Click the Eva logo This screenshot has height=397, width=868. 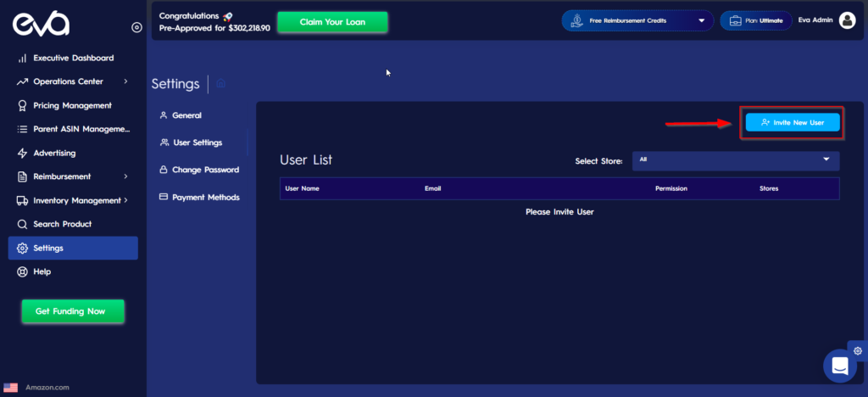(x=42, y=24)
